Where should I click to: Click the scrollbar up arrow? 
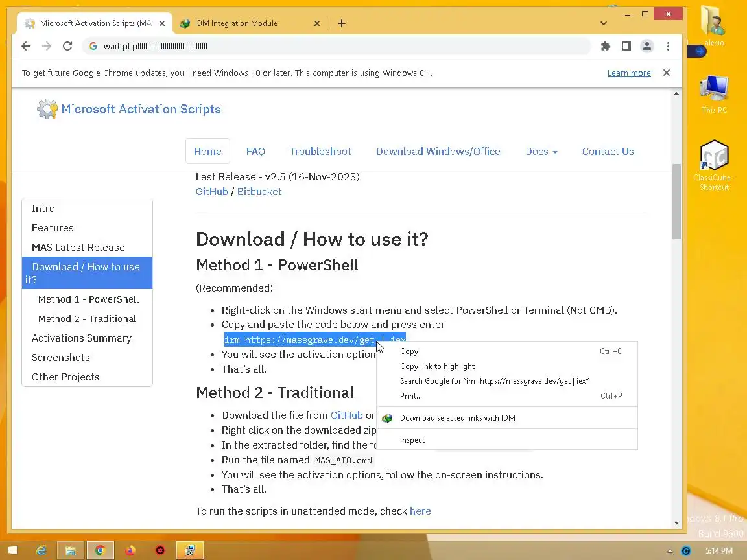(x=676, y=94)
